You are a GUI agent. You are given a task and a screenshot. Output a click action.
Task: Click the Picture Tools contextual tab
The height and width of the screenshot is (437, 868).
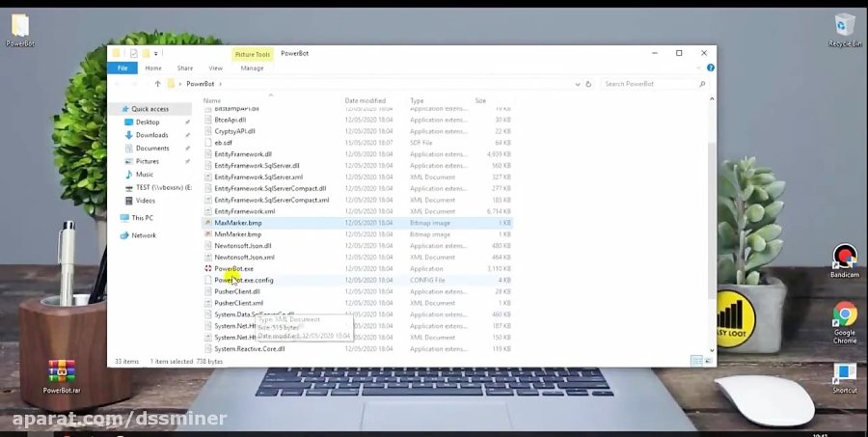[x=253, y=54]
